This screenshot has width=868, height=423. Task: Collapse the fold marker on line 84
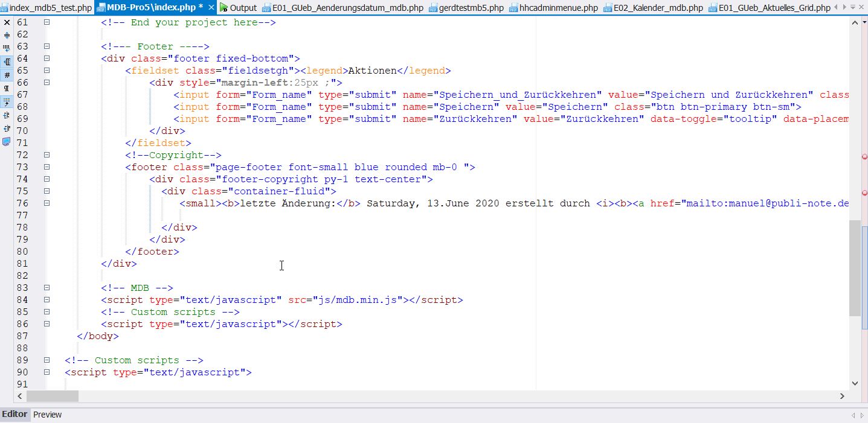pyautogui.click(x=47, y=300)
